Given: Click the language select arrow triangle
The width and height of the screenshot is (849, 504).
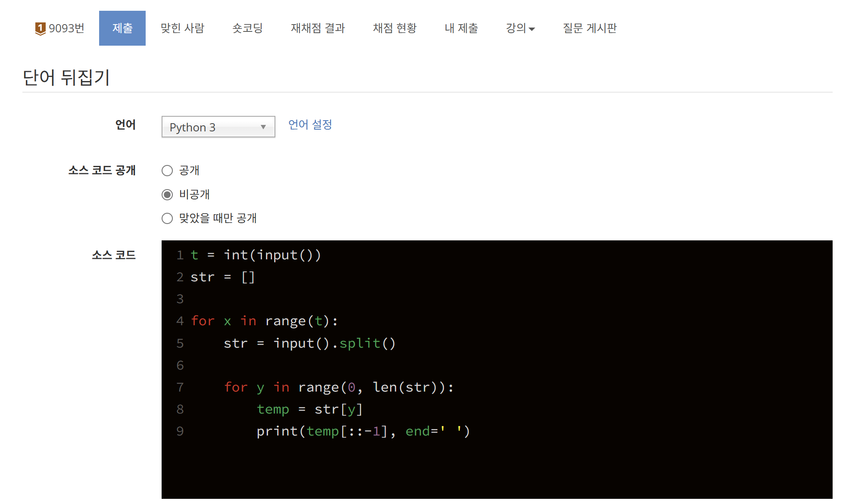Looking at the screenshot, I should pos(263,127).
